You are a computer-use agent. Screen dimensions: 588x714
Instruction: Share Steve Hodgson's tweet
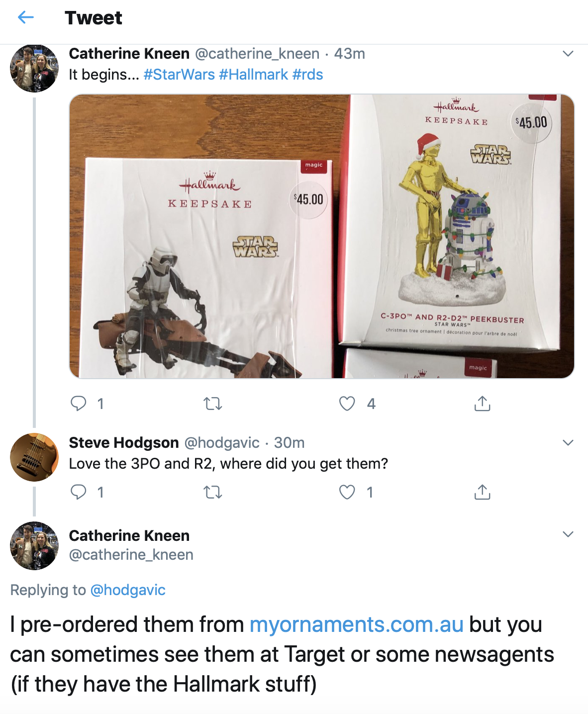click(482, 492)
